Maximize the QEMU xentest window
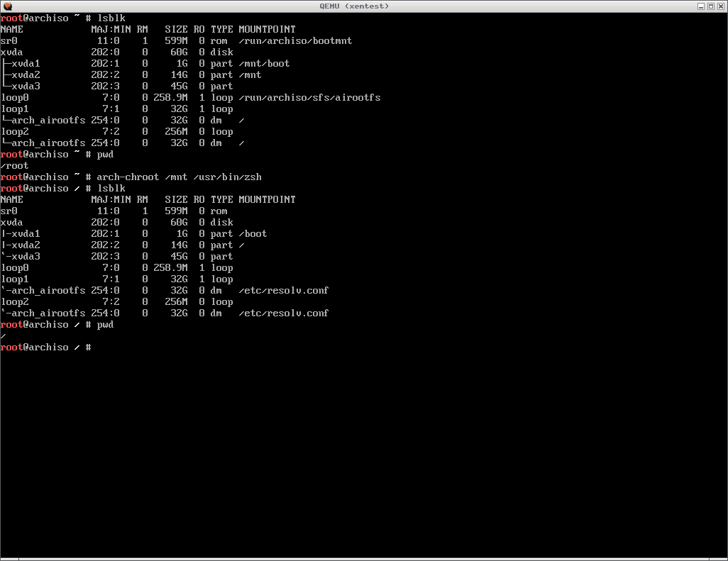This screenshot has height=561, width=728. point(711,6)
